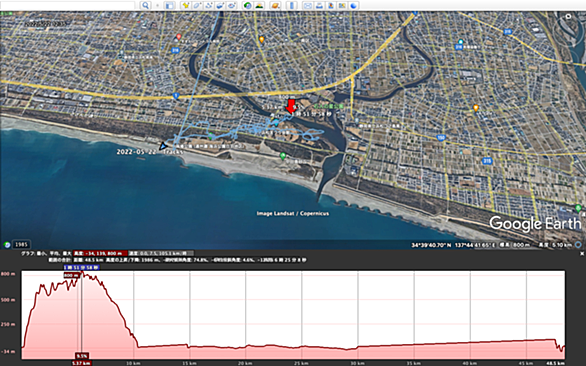Select the Add Path tool
This screenshot has width=586, height=366.
pos(209,5)
